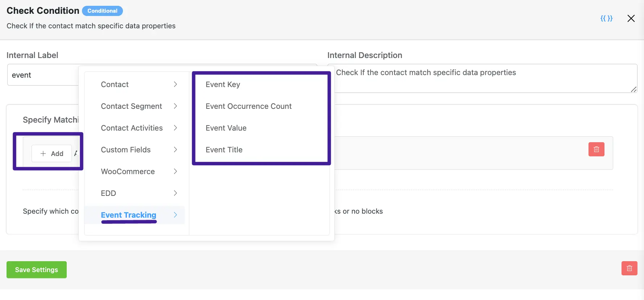644x300 pixels.
Task: Click the Conditional badge
Action: 102,11
